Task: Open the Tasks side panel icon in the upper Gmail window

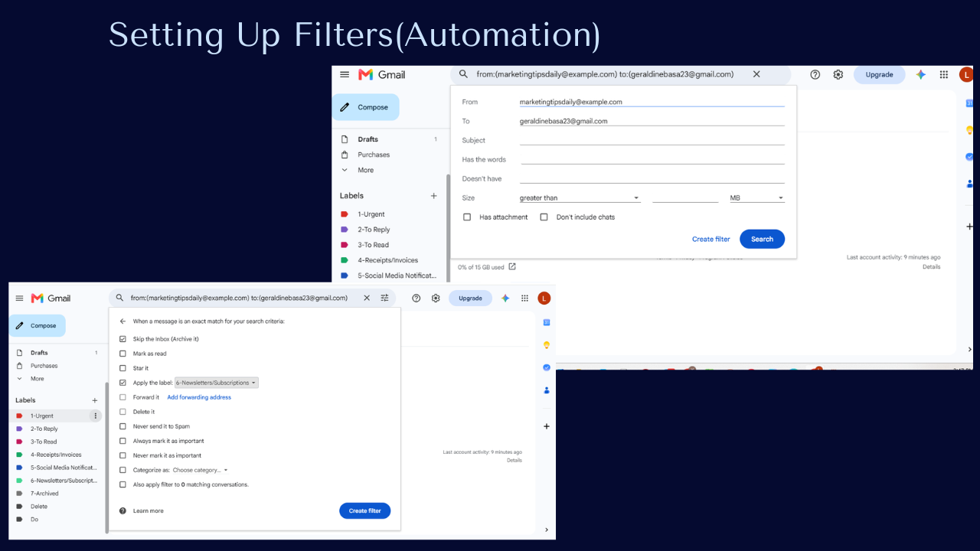Action: (969, 157)
